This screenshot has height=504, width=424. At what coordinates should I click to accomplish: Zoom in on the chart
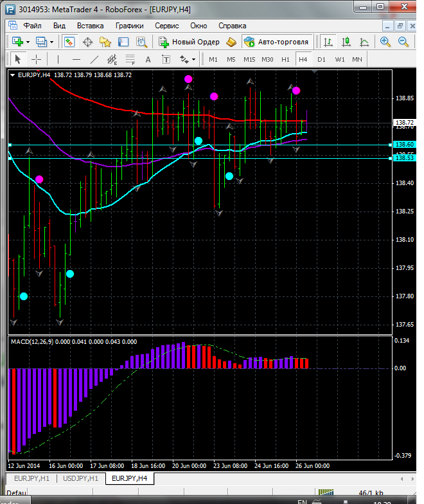(x=385, y=42)
